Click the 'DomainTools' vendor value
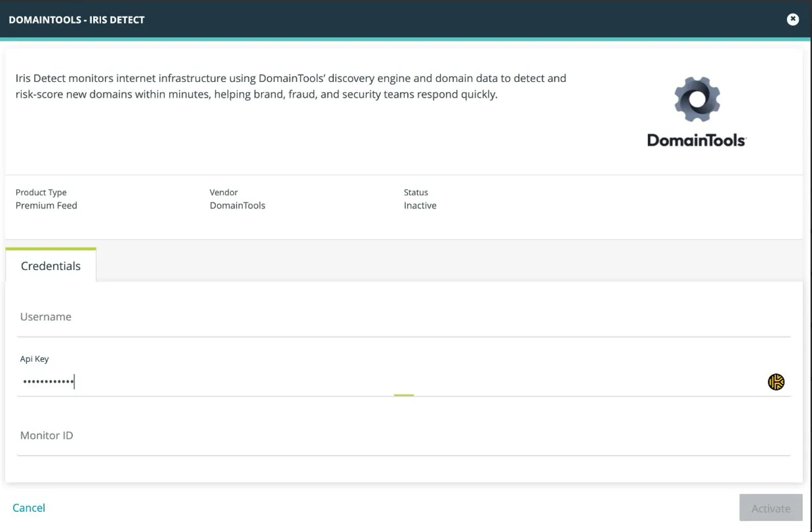The width and height of the screenshot is (812, 532). 237,205
